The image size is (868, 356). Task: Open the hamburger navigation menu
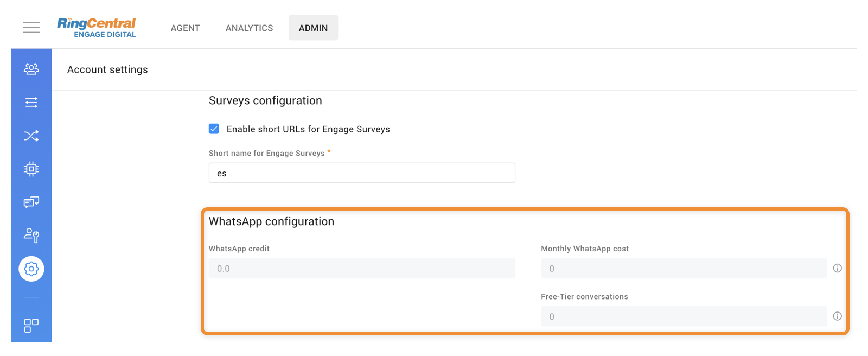[31, 28]
